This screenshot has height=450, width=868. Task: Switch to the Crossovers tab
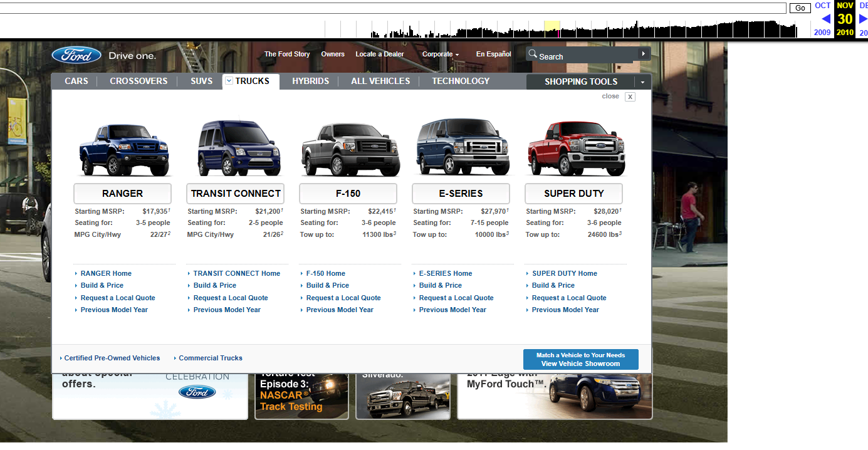click(139, 81)
